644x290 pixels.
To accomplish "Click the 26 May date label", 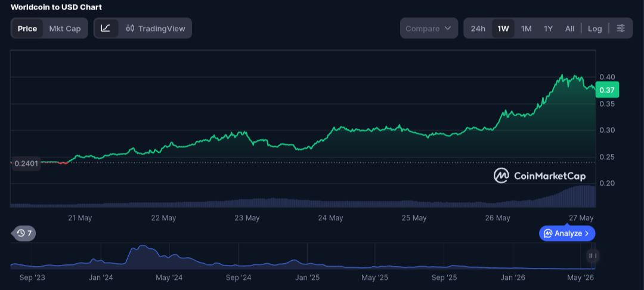I will (497, 218).
